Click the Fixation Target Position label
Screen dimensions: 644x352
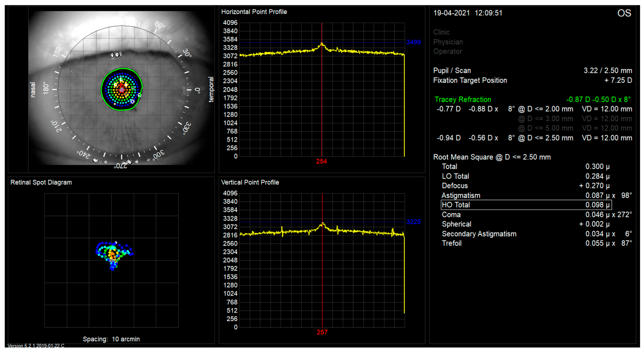tap(470, 81)
